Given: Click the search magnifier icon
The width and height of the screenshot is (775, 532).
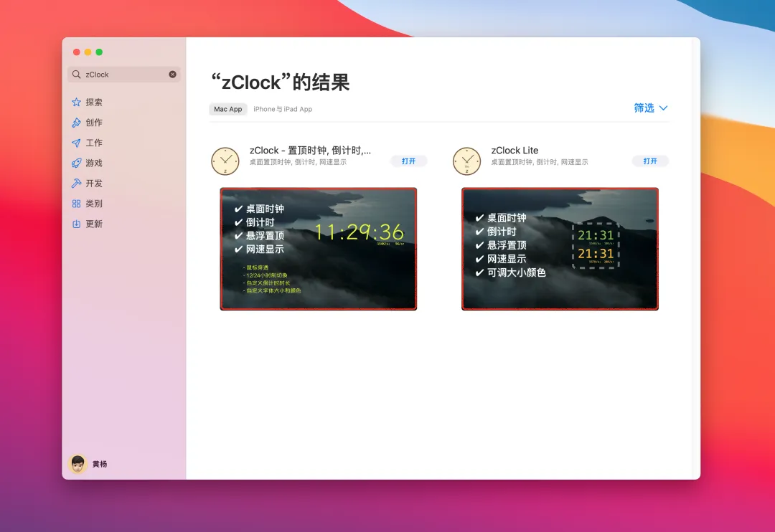Looking at the screenshot, I should click(x=76, y=75).
